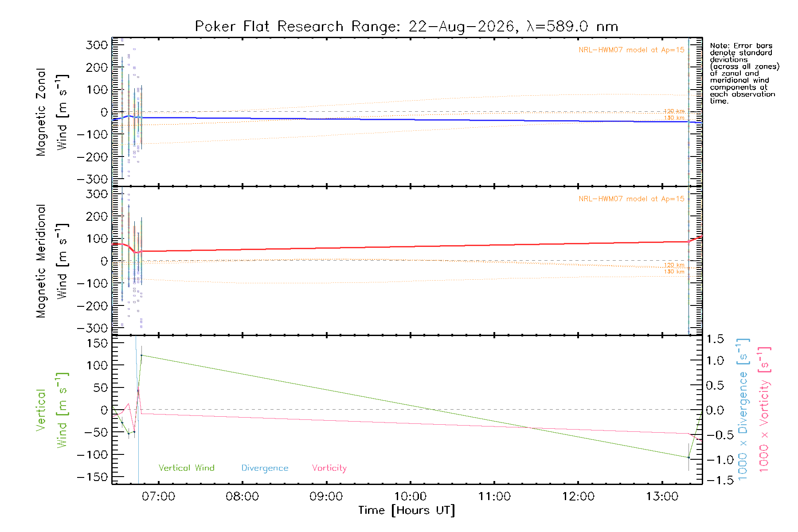798x532 pixels.
Task: Click the 07:00 time axis label
Action: coord(158,496)
